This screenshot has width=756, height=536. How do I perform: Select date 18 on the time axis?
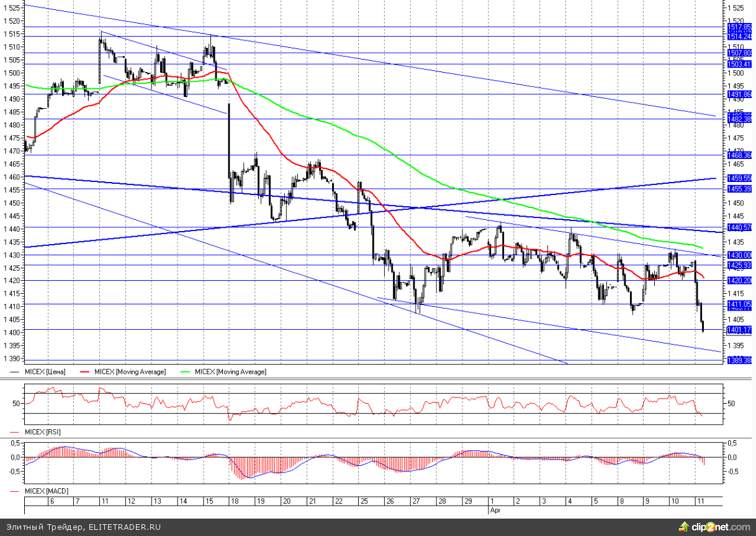(235, 501)
